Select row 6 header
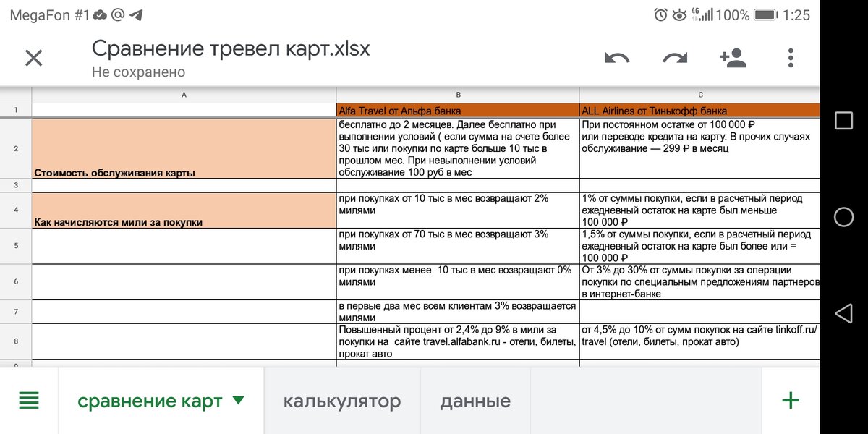Screen dimensions: 868x434 tap(16, 282)
